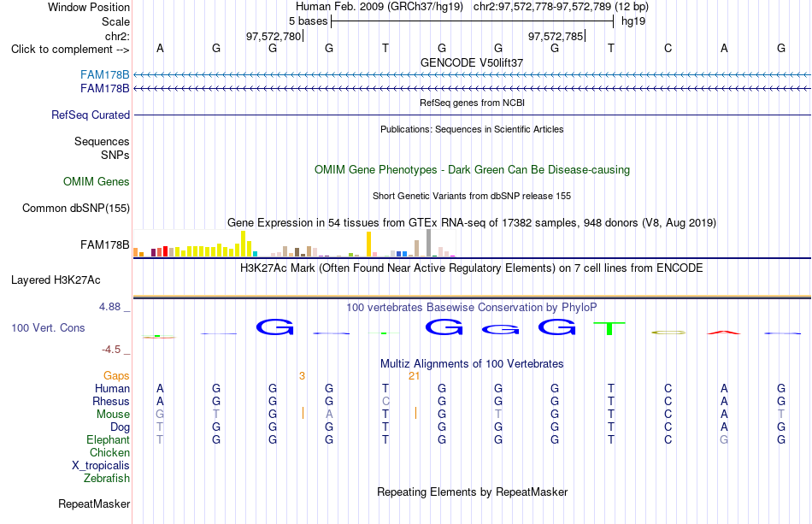
Task: Click the 'RefSeq genes from NCBI' title
Action: [473, 103]
